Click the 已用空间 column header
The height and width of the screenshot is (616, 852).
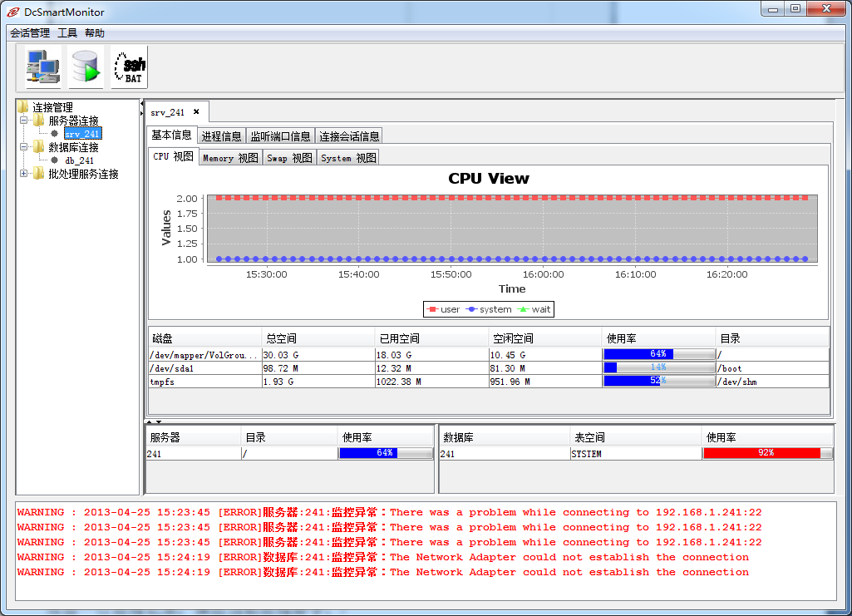(432, 338)
